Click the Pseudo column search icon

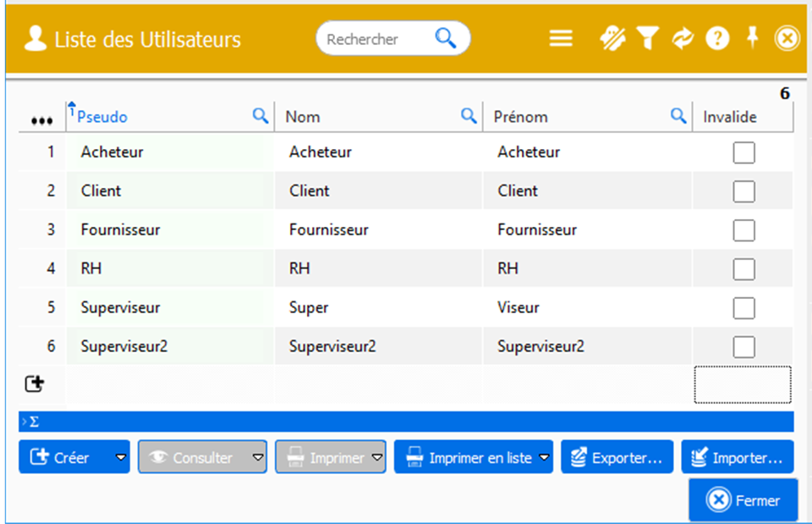click(x=261, y=117)
